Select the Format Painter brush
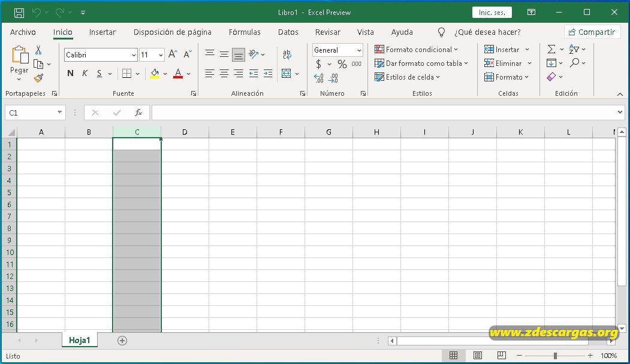 tap(38, 78)
